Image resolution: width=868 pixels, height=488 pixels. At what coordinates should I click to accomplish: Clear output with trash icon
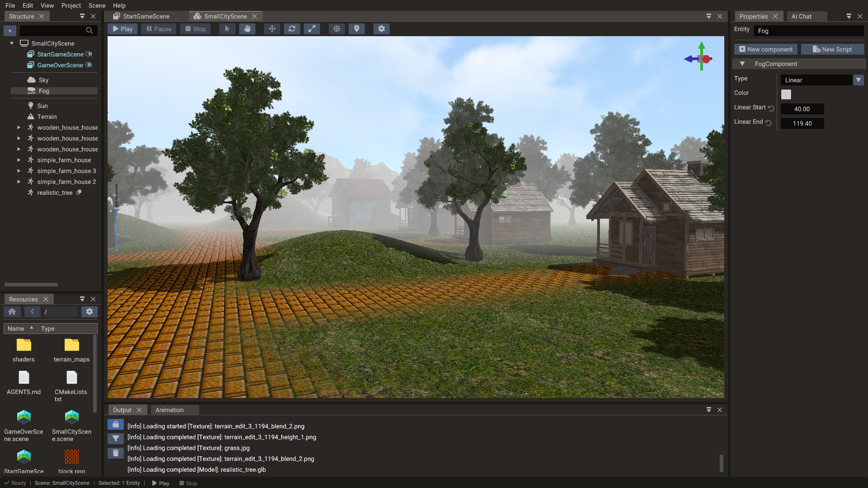116,453
